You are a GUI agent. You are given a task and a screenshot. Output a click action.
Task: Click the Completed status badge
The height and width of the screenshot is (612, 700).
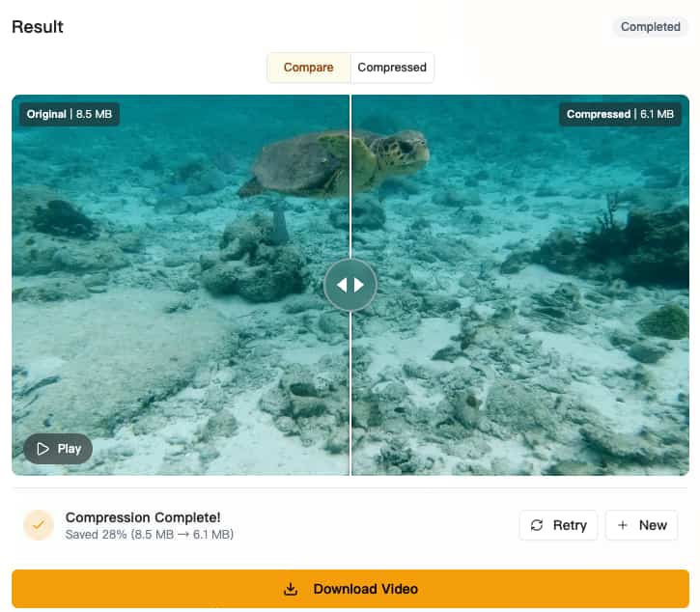point(650,27)
